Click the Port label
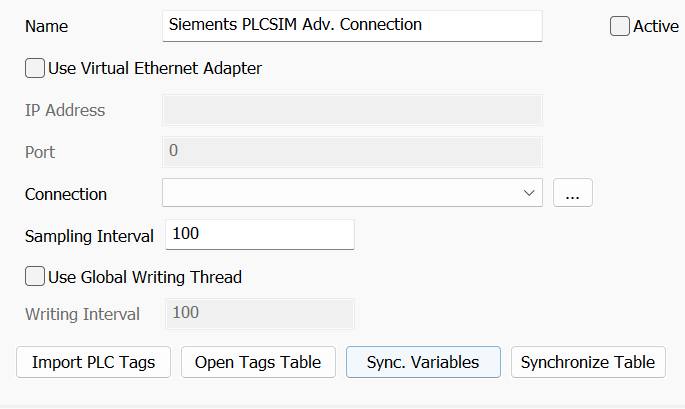 point(40,152)
